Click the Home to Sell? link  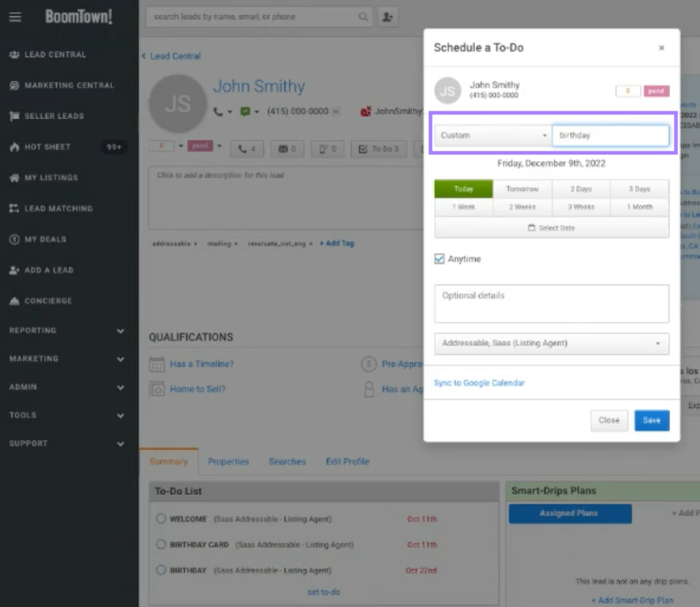coord(198,389)
